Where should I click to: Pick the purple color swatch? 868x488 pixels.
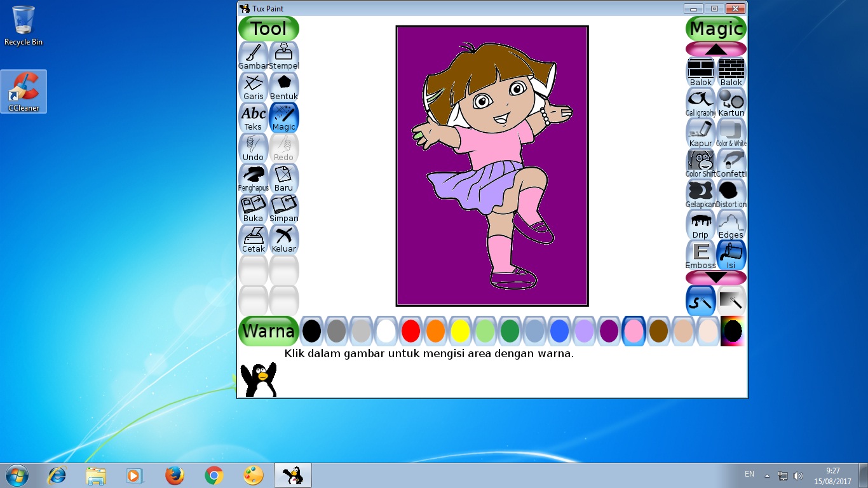click(x=609, y=331)
